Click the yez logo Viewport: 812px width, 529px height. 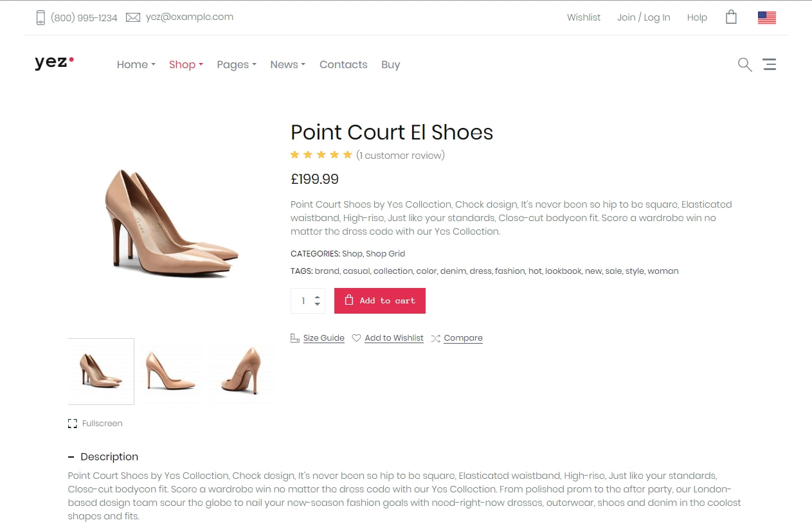[x=54, y=62]
